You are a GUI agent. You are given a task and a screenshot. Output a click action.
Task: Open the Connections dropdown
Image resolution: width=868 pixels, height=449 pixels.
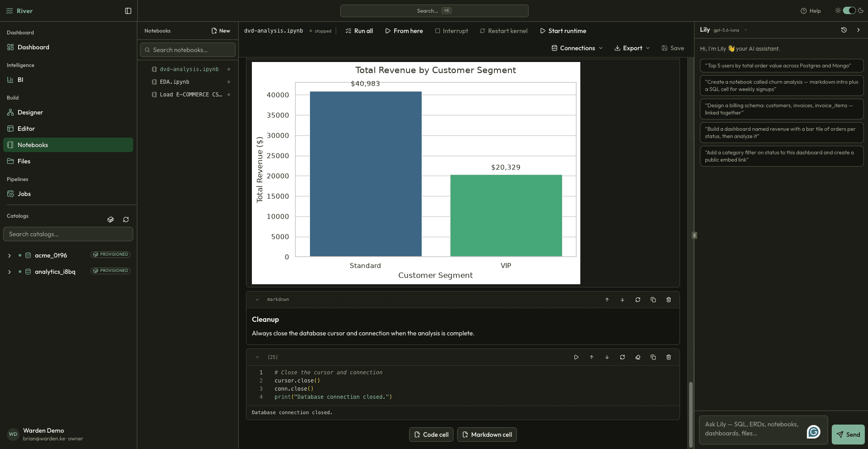[577, 48]
